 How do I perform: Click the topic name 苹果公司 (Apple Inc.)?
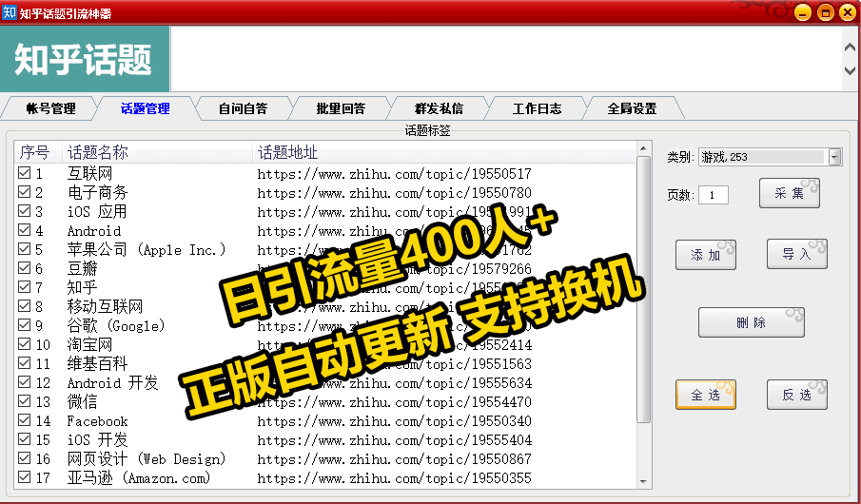tap(147, 250)
